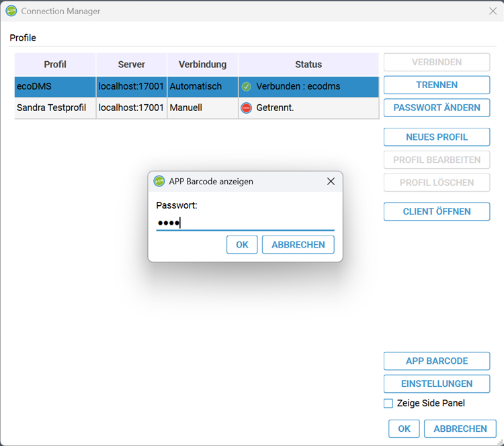504x446 pixels.
Task: Click PROFIL LÖSCHEN
Action: pyautogui.click(x=437, y=182)
